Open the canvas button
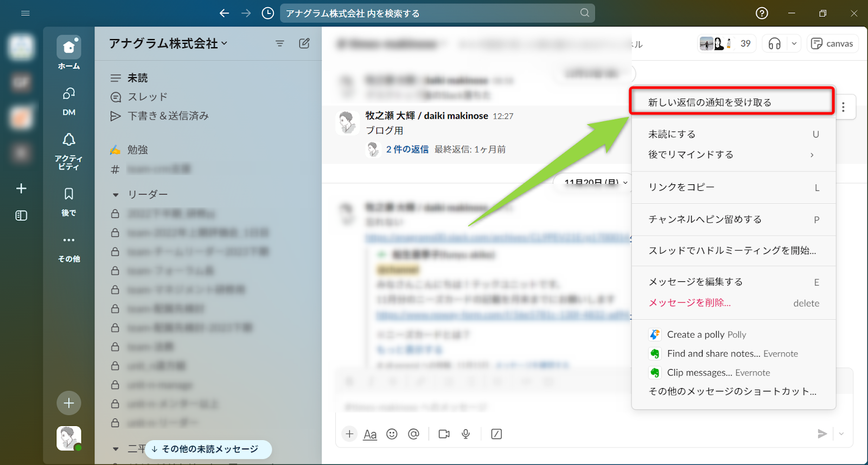The image size is (868, 465). pos(832,44)
